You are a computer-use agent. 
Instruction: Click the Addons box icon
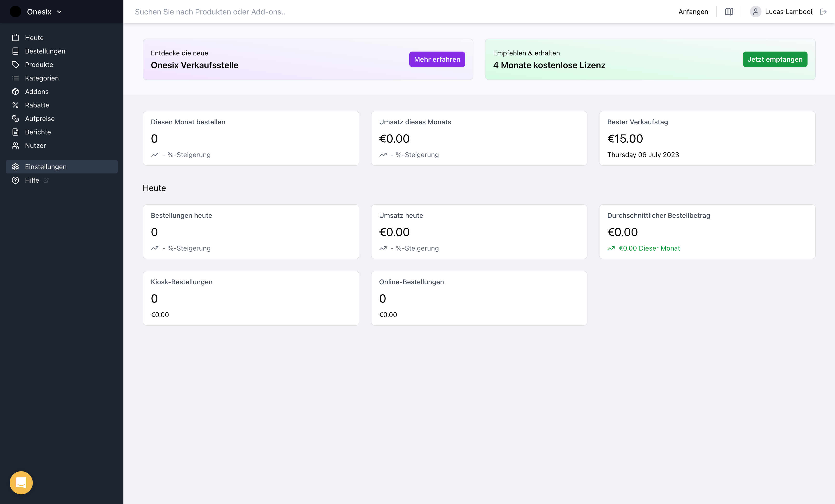(x=15, y=92)
